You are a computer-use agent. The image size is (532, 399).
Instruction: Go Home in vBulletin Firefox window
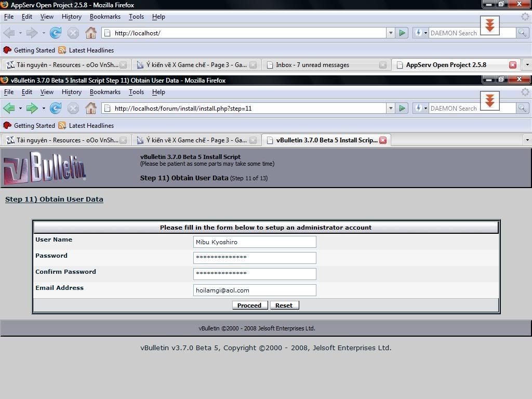[x=90, y=108]
